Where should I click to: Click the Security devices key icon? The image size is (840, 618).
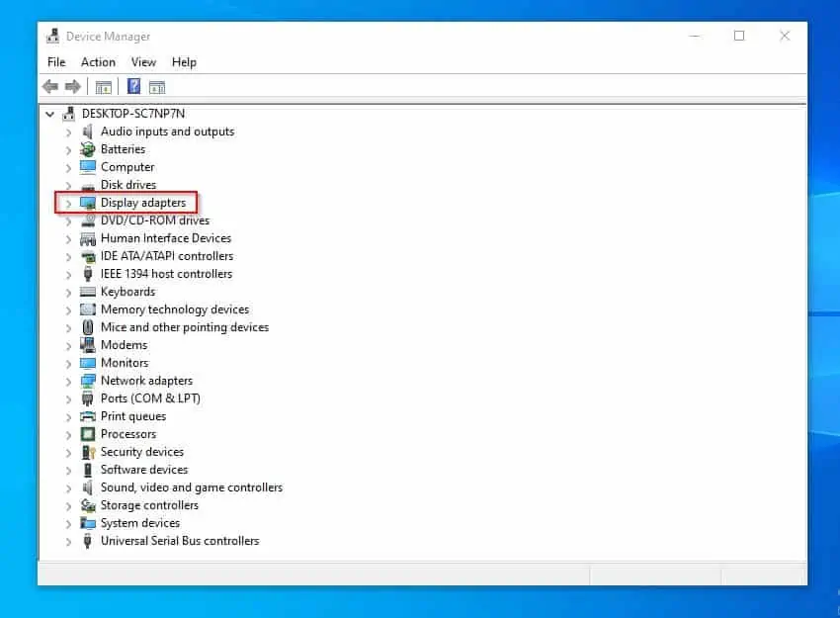88,452
